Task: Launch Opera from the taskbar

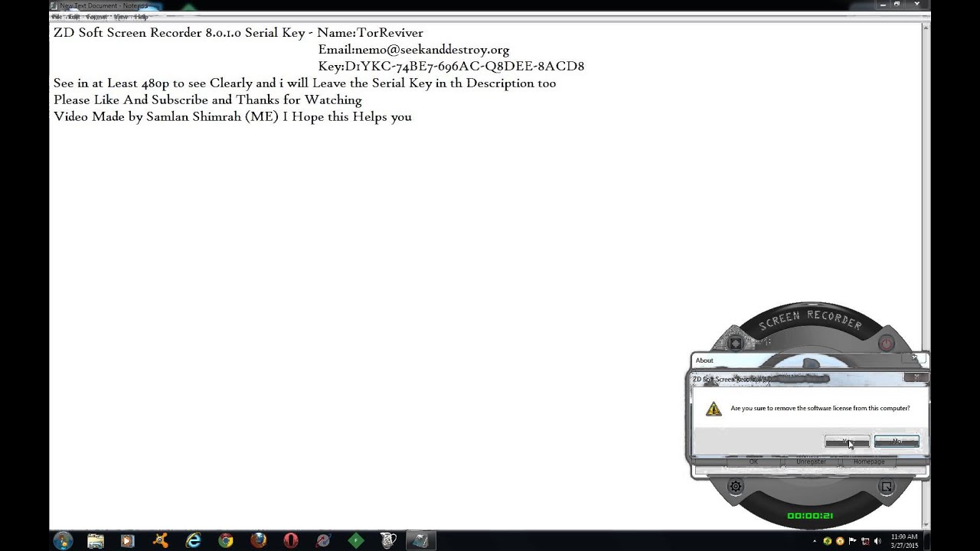Action: click(x=291, y=541)
